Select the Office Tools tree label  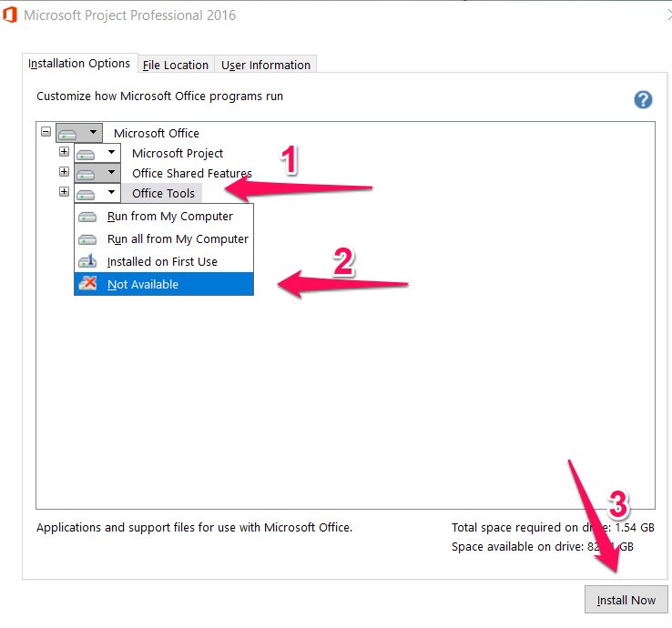pyautogui.click(x=163, y=193)
